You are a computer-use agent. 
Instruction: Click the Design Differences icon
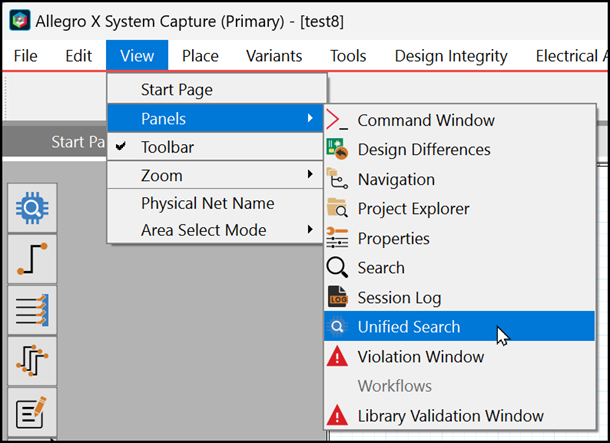(338, 150)
